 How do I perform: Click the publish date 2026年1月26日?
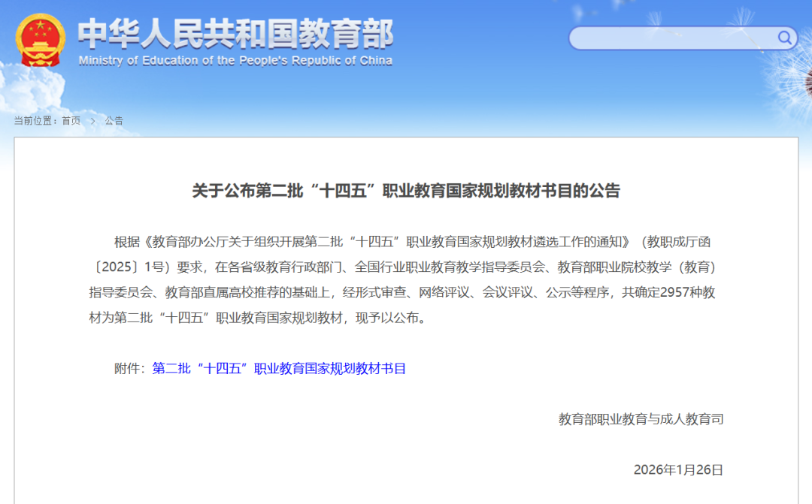click(678, 469)
